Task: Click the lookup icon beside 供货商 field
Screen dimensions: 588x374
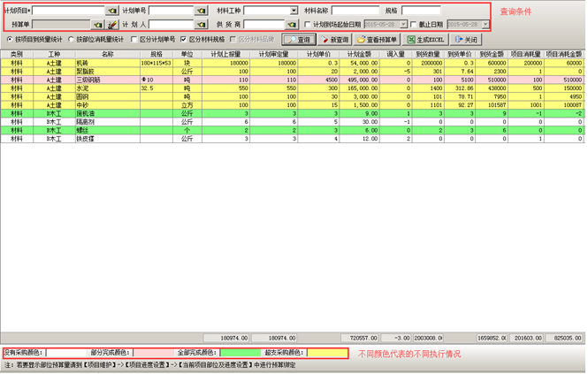Action: (x=292, y=25)
